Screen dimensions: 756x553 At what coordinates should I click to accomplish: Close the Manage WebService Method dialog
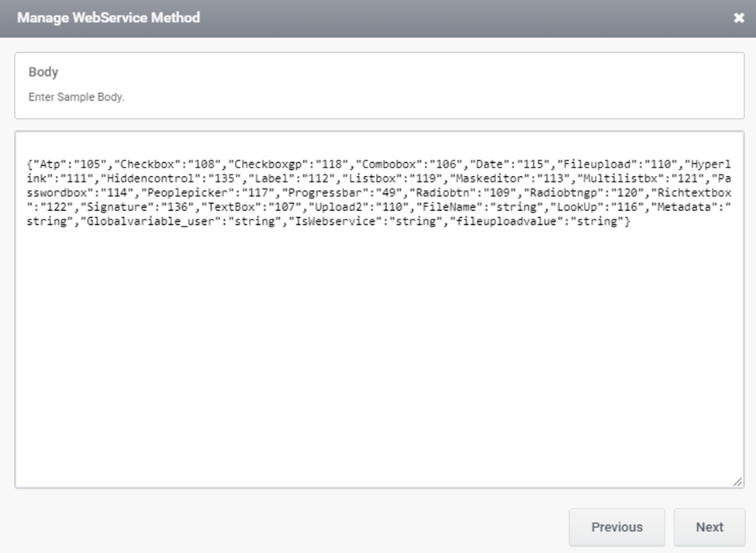tap(739, 18)
